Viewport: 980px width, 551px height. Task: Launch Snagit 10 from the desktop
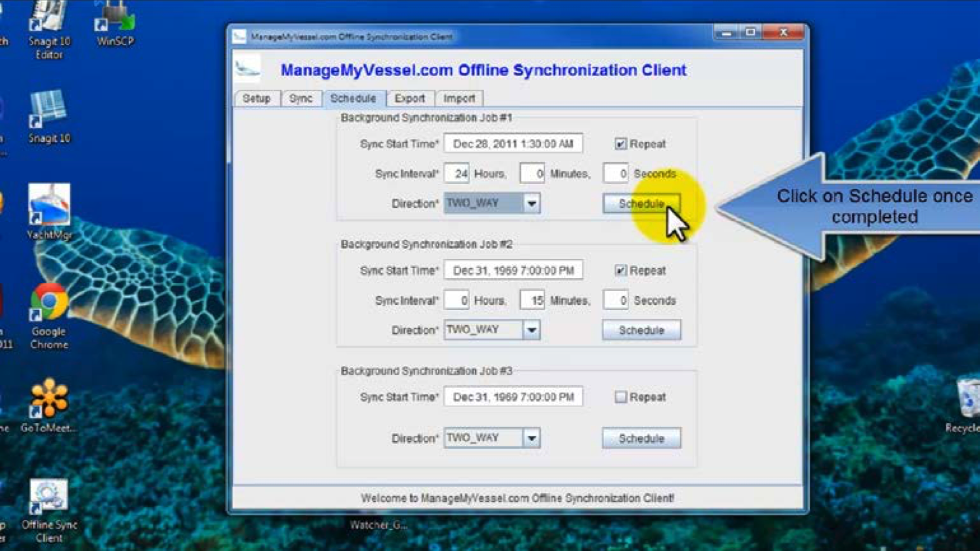coord(49,117)
